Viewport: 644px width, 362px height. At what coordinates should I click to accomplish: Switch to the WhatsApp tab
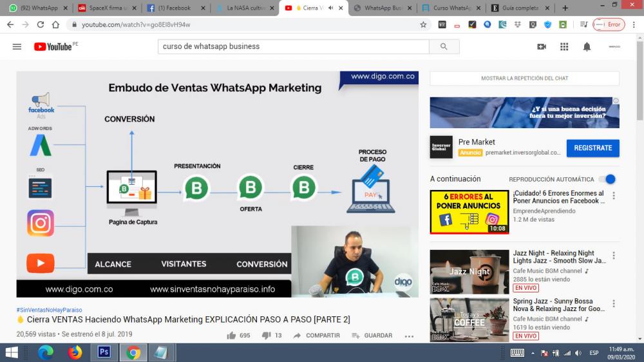[x=38, y=8]
